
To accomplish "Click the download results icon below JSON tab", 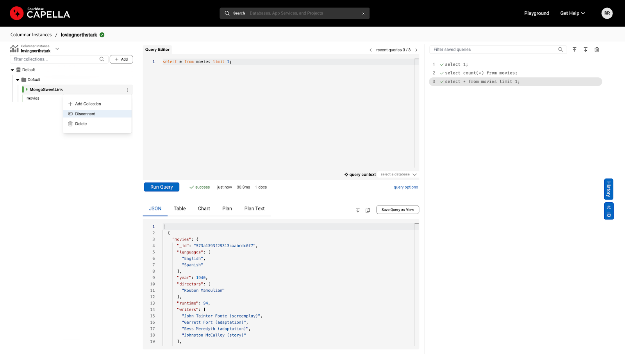I will click(357, 210).
